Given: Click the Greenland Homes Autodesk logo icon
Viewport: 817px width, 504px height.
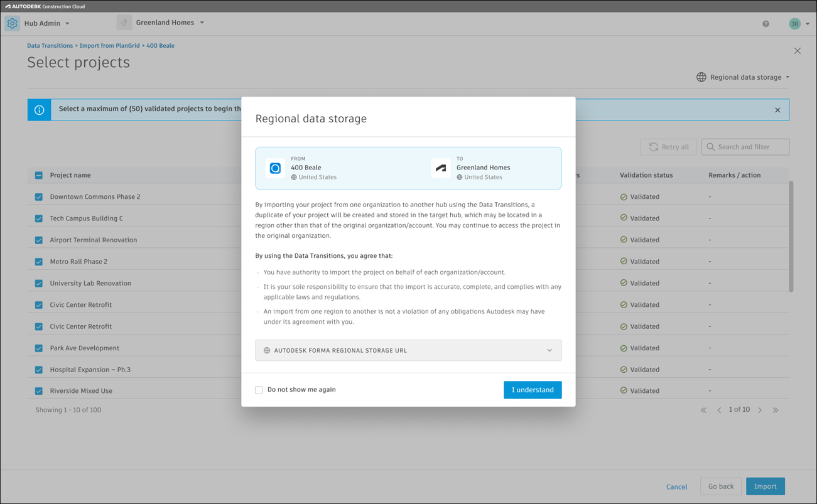Looking at the screenshot, I should (441, 168).
